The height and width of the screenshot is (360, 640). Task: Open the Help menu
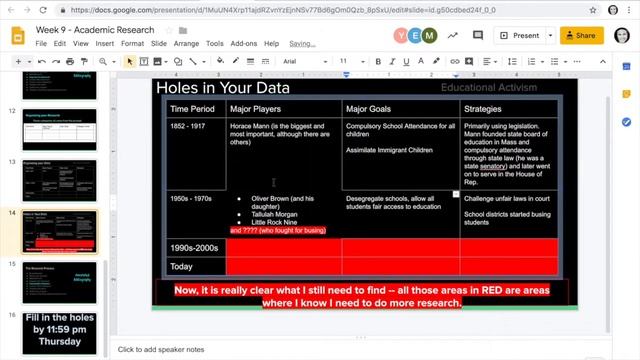pos(271,43)
